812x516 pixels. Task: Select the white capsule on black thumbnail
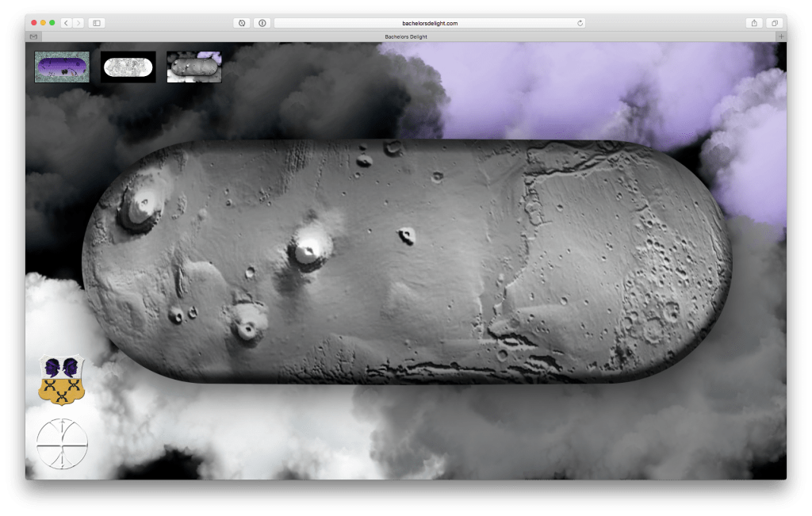pos(128,67)
